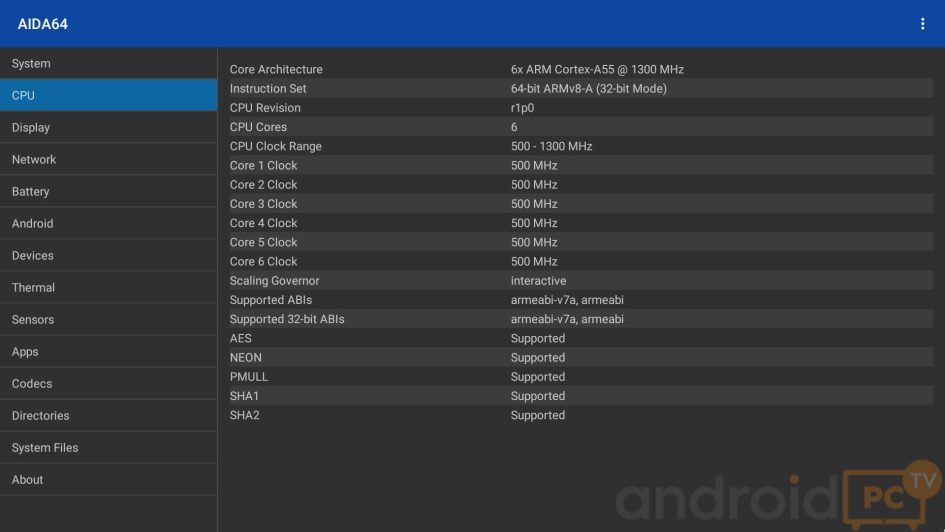Click the AIDA64 app title
945x532 pixels.
coord(43,24)
